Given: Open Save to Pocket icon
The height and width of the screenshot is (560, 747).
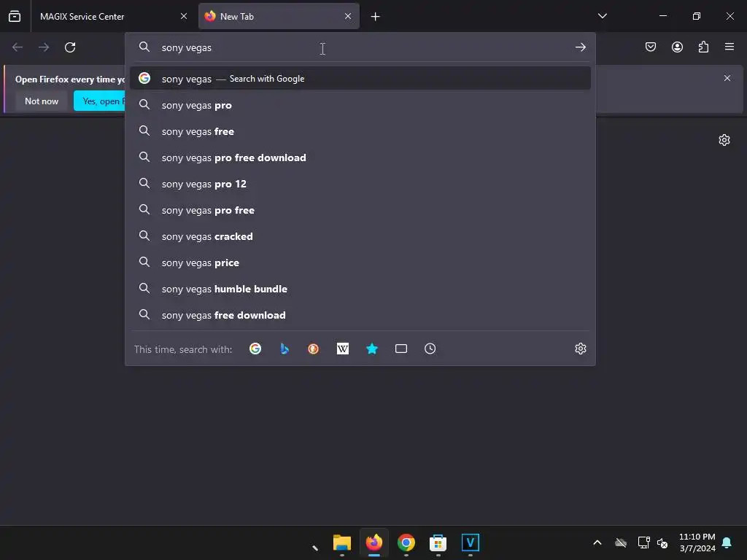Looking at the screenshot, I should pos(651,47).
